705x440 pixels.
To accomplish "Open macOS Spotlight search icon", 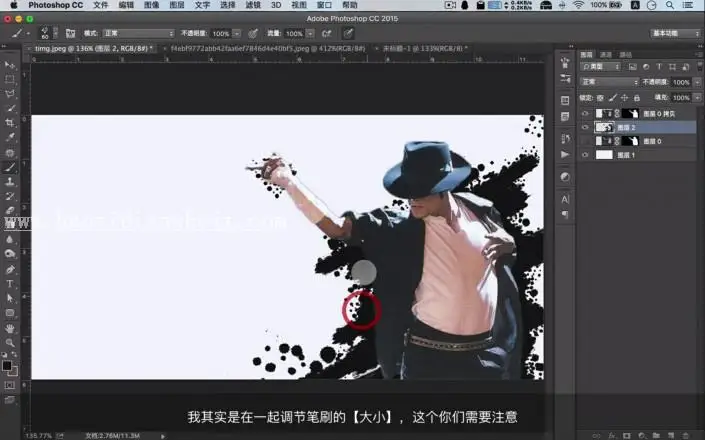I will pos(670,5).
